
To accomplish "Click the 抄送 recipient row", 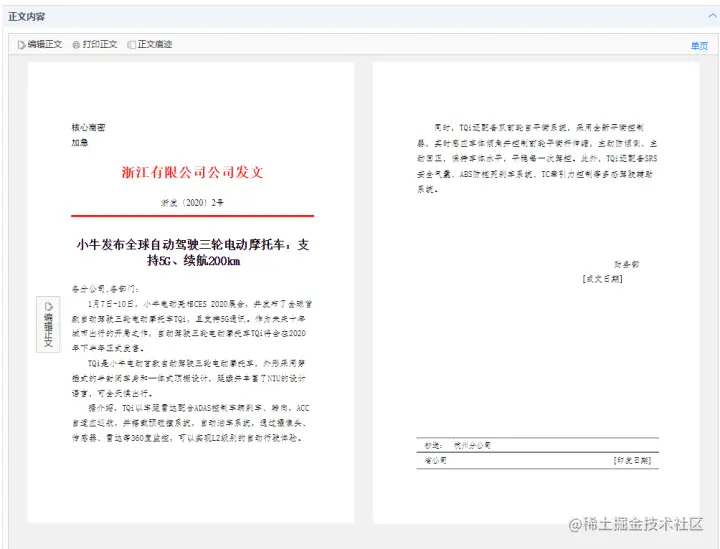I will tap(537, 445).
